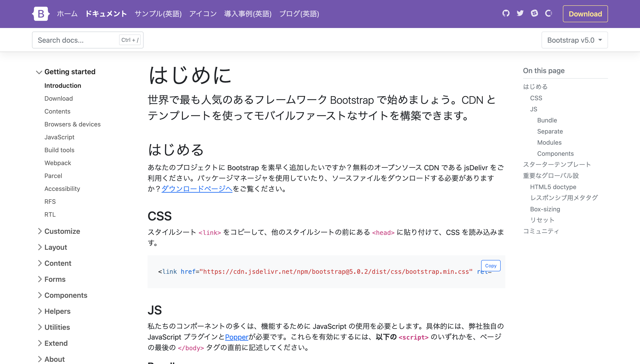Open Build tools in the sidebar
Screen dimensions: 640x364
pyautogui.click(x=59, y=150)
